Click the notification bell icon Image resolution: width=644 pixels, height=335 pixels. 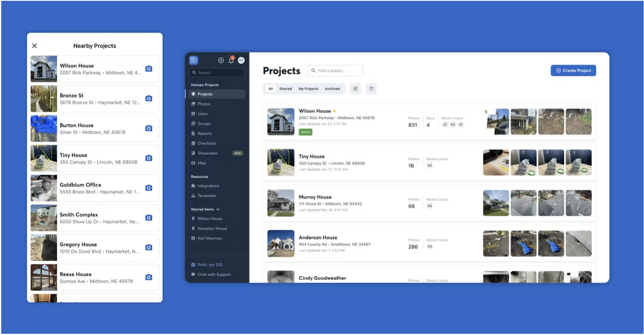click(x=231, y=60)
